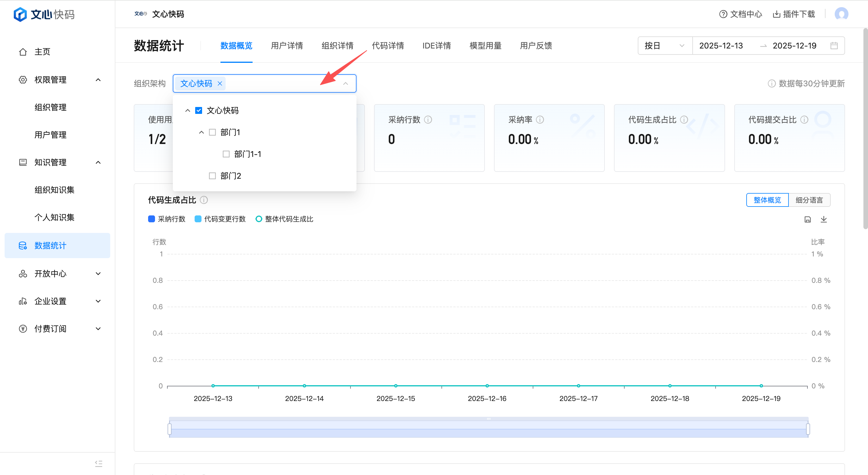Screen dimensions: 868x475
Task: Click info icon beside 代码生成占比 chart title
Action: 204,200
